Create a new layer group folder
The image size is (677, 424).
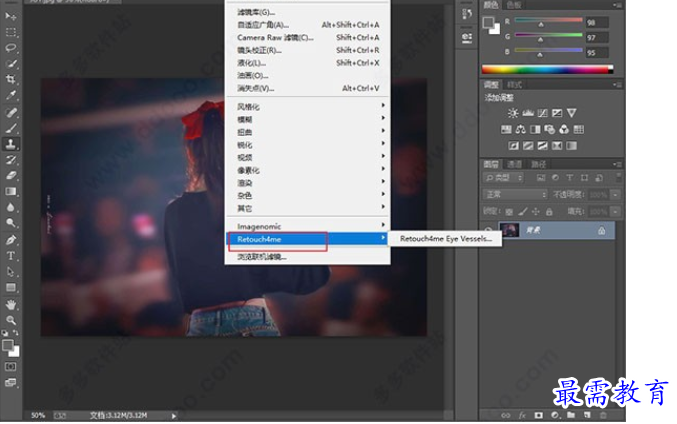[571, 415]
